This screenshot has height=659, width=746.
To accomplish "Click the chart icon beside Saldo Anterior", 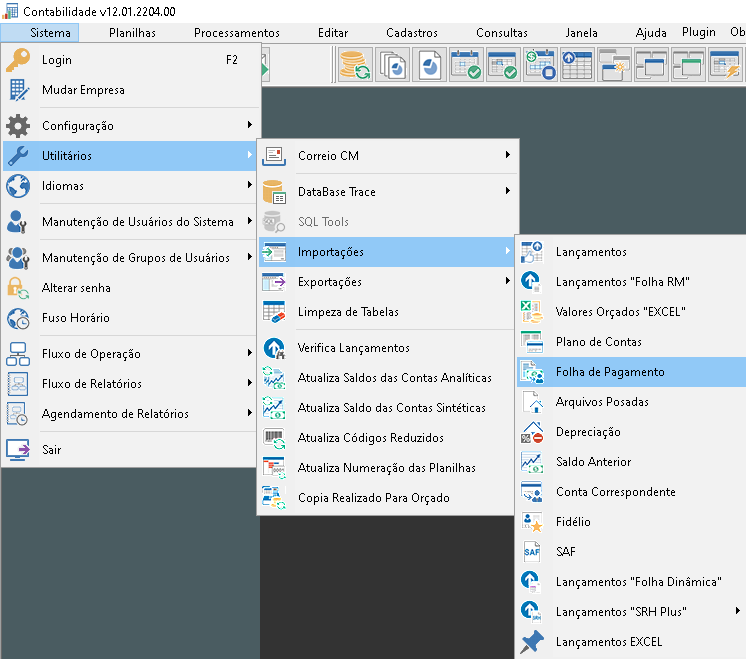I will tap(531, 462).
